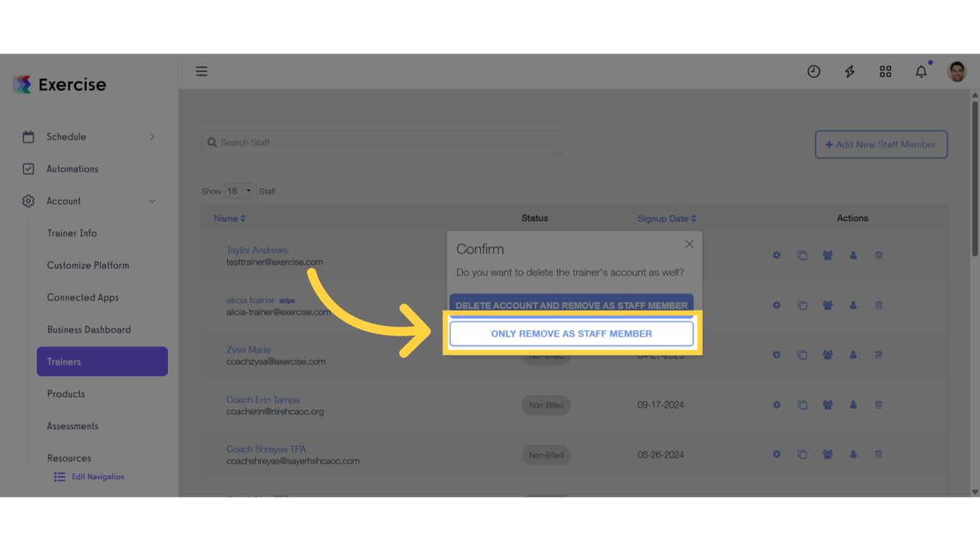Click the duplicate icon for alicia trainer
Viewport: 980px width, 551px height.
click(802, 305)
